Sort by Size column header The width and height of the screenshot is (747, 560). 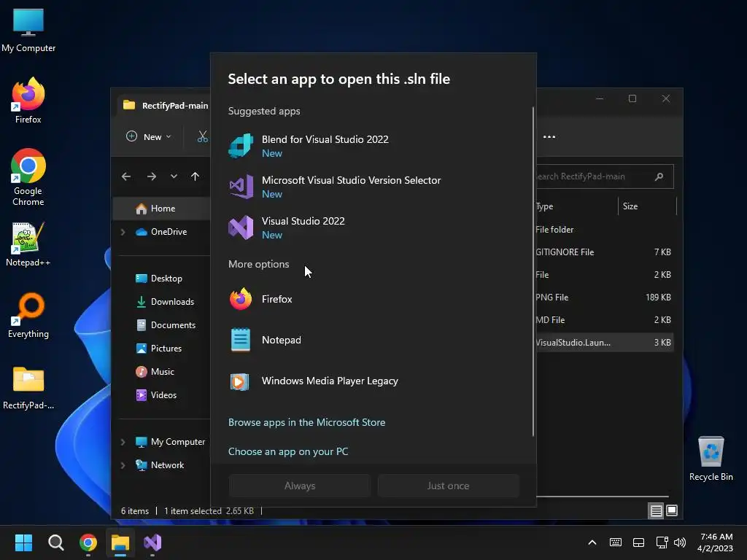(x=647, y=206)
